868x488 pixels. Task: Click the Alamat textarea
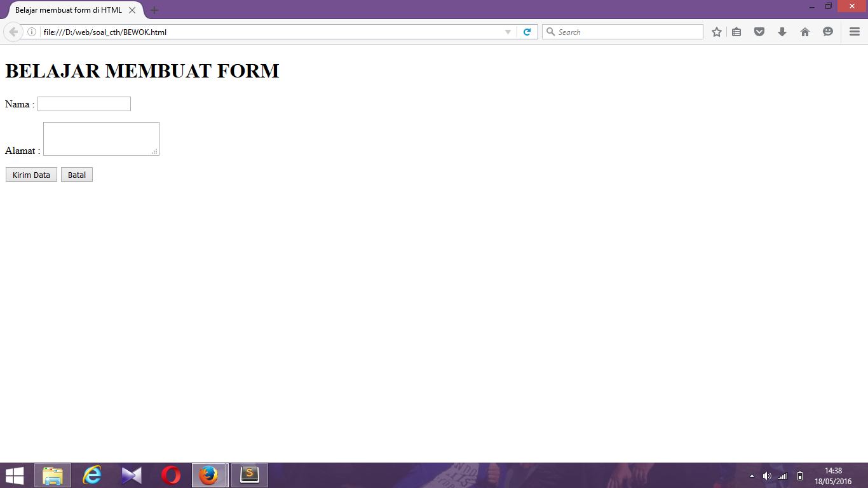[x=100, y=138]
